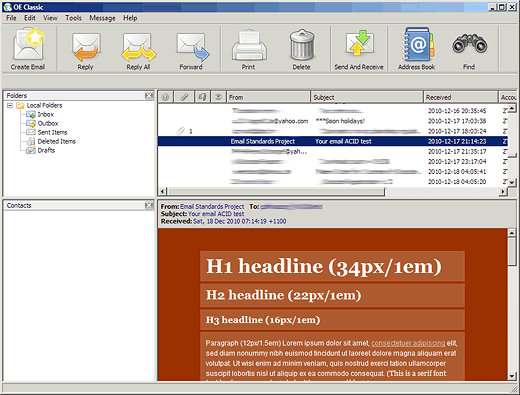520x395 pixels.
Task: Delete the selected email
Action: tap(301, 49)
